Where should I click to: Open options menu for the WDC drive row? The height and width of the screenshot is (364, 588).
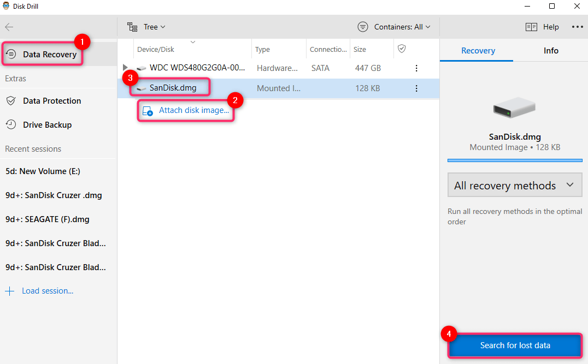416,68
